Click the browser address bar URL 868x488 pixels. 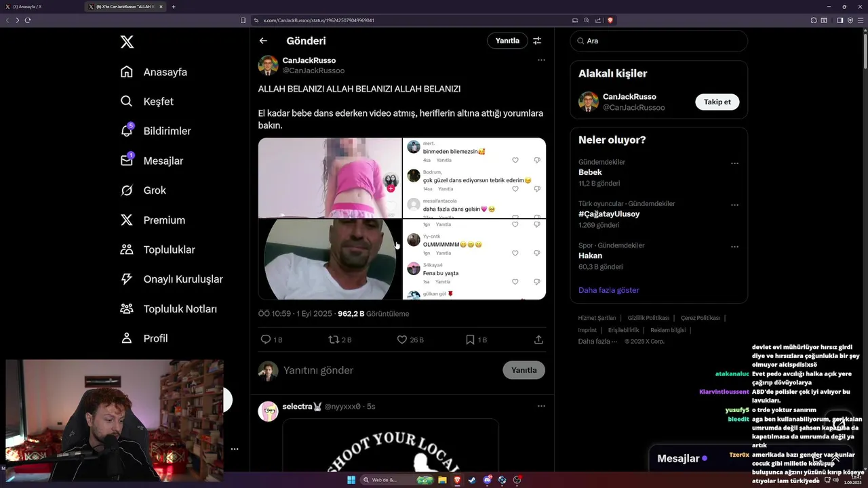(319, 20)
